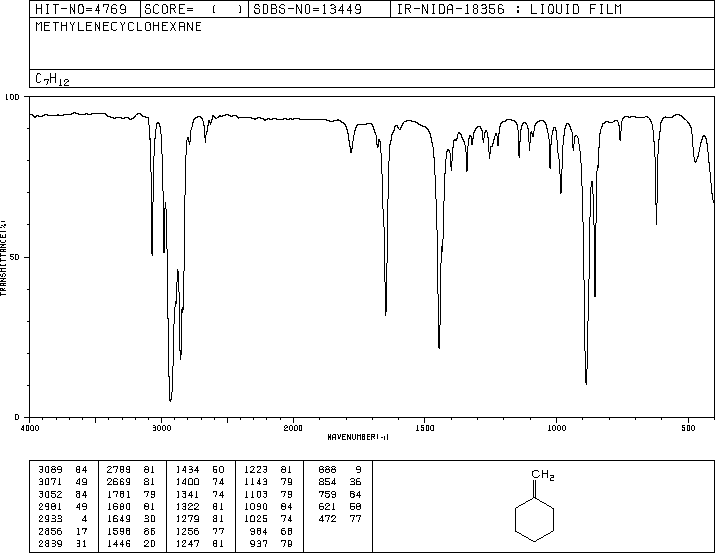Click the methylenecyclohexane structure drawing

point(535,506)
